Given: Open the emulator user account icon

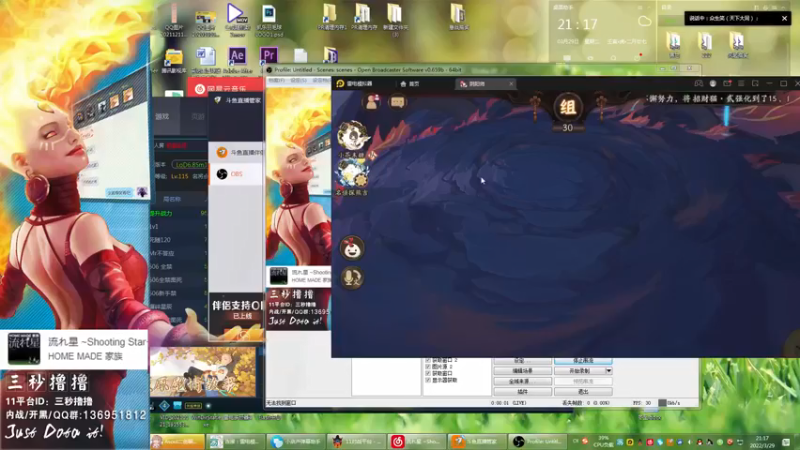Looking at the screenshot, I should tap(713, 84).
